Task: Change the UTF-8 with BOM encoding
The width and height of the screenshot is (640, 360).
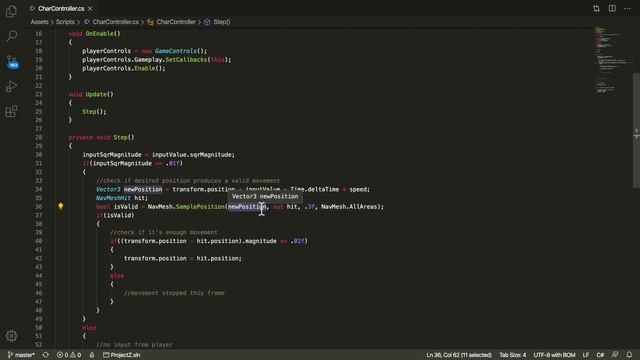Action: 554,355
